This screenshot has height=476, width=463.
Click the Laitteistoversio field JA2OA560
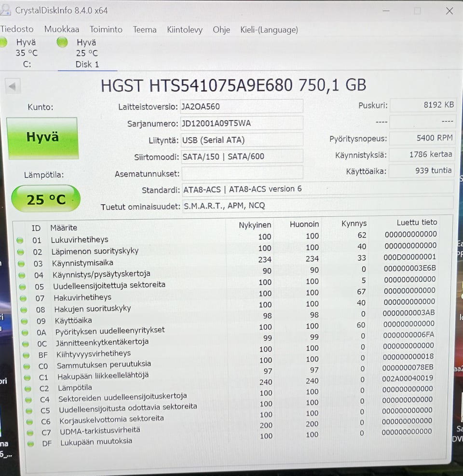pos(241,107)
